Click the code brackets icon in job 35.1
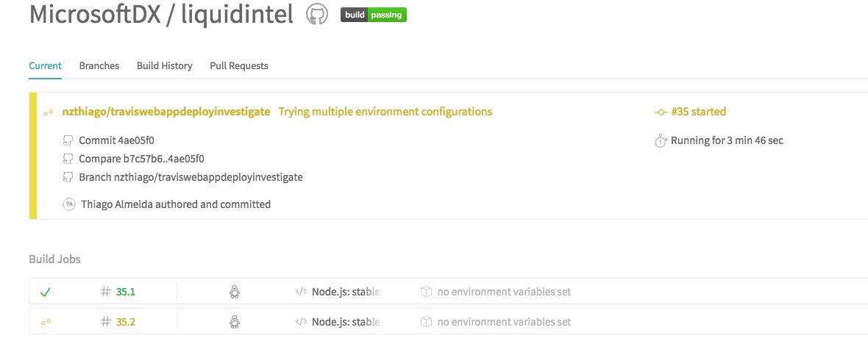This screenshot has width=868, height=352. pos(301,292)
